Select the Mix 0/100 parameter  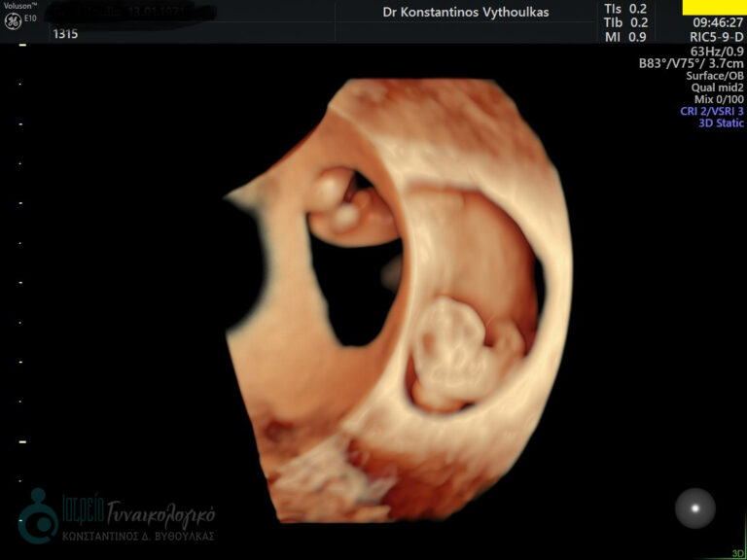point(718,99)
